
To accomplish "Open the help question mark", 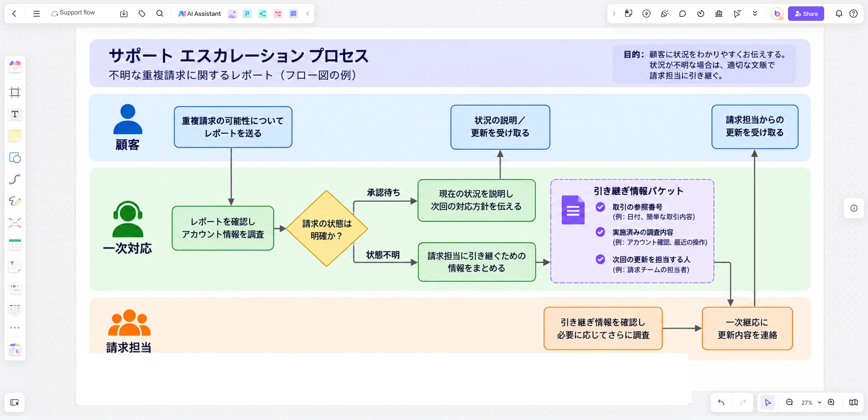I will (854, 14).
